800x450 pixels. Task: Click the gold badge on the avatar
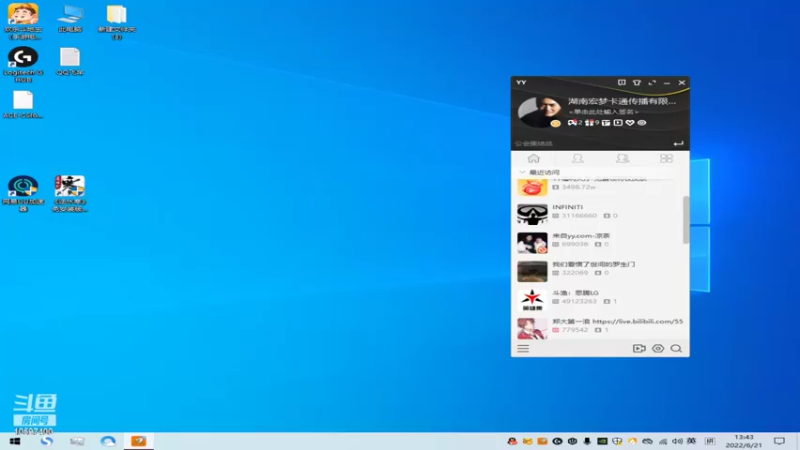[556, 123]
